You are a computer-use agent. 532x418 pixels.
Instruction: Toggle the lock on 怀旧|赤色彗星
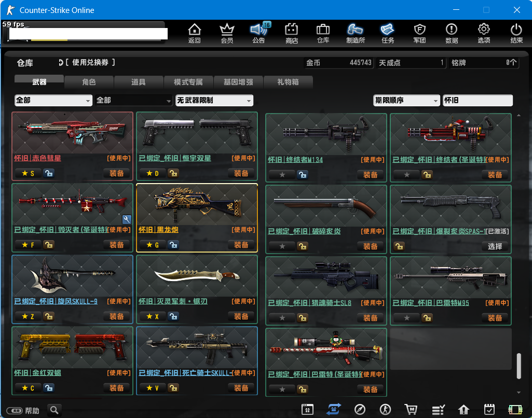[x=49, y=174]
